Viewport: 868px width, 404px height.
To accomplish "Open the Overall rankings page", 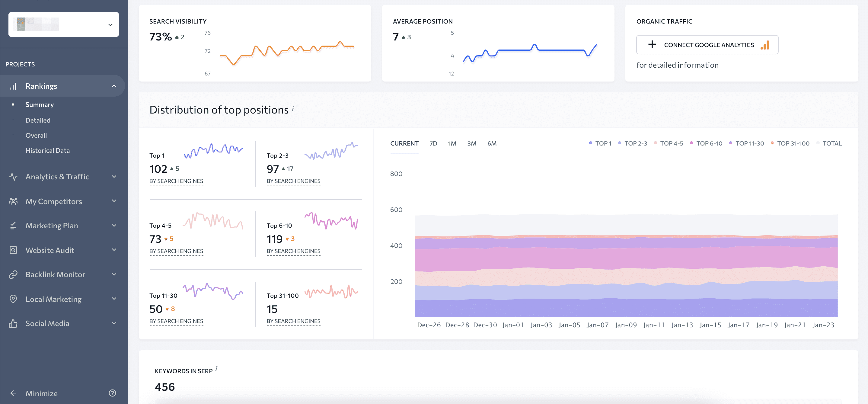I will click(x=36, y=136).
